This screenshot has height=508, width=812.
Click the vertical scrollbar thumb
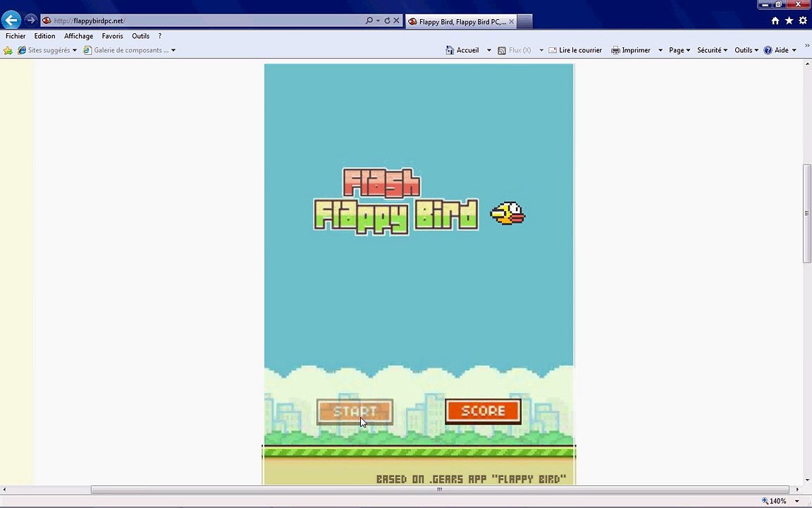tap(807, 213)
